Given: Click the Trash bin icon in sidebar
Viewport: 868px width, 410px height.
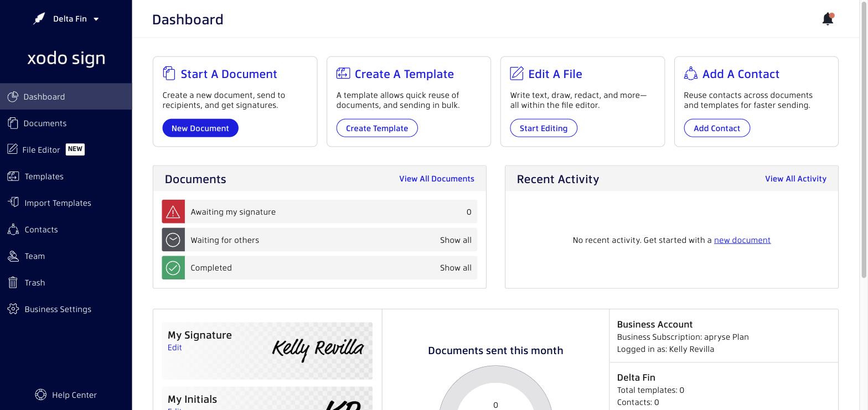Looking at the screenshot, I should coord(13,283).
